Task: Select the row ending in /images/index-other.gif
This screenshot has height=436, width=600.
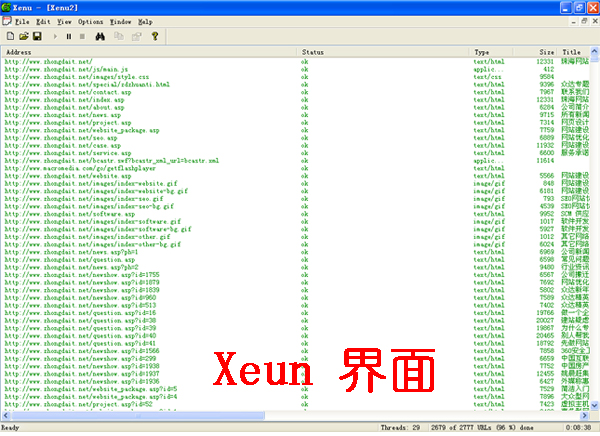Action: [297, 237]
